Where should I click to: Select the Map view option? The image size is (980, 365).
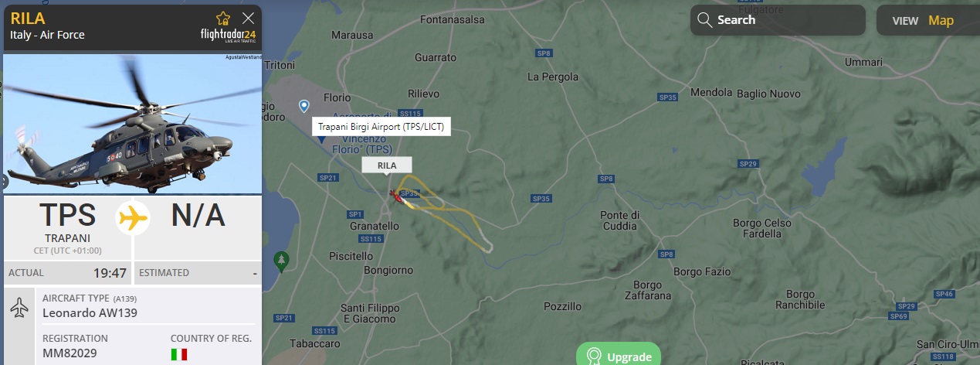(x=941, y=21)
